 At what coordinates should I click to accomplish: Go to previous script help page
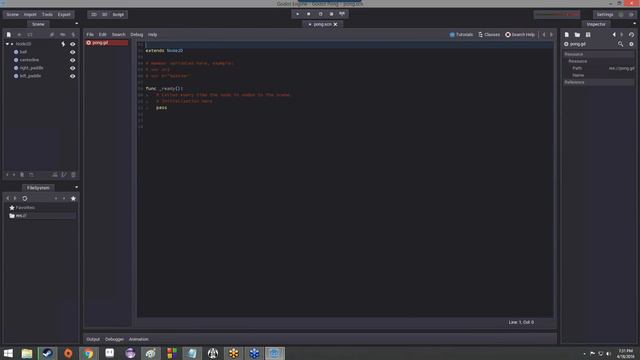tap(544, 35)
